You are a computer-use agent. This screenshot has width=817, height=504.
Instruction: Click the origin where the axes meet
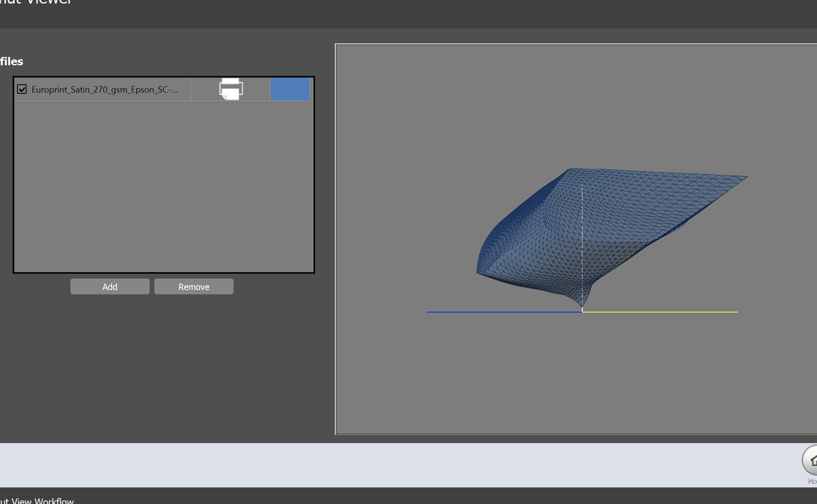583,312
